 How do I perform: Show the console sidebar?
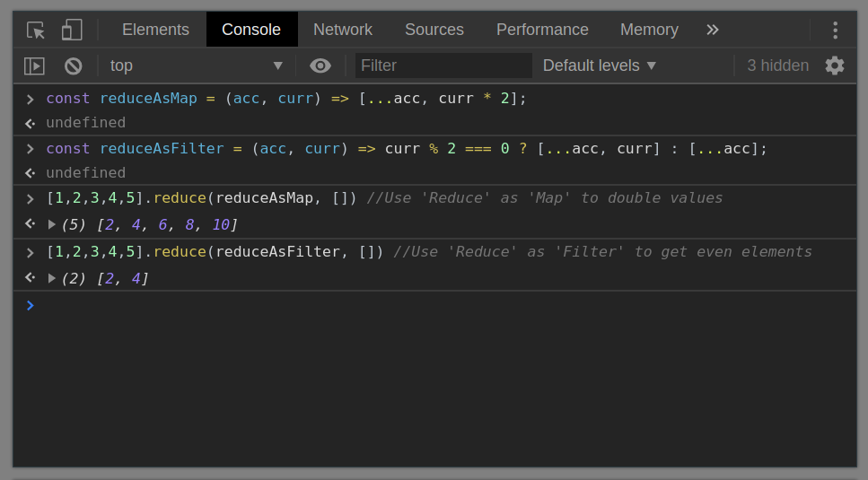34,66
